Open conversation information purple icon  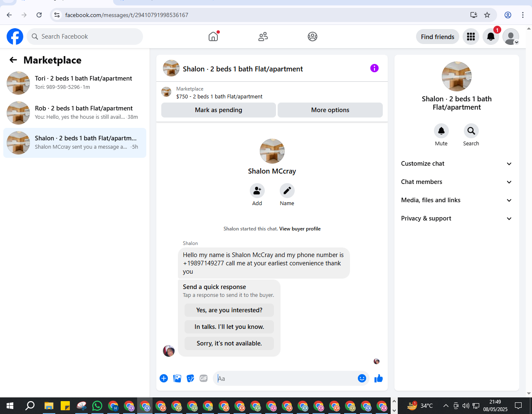pyautogui.click(x=374, y=68)
